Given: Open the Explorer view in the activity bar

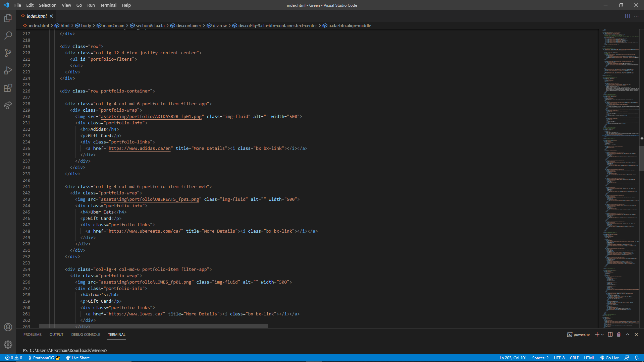Looking at the screenshot, I should pyautogui.click(x=8, y=18).
